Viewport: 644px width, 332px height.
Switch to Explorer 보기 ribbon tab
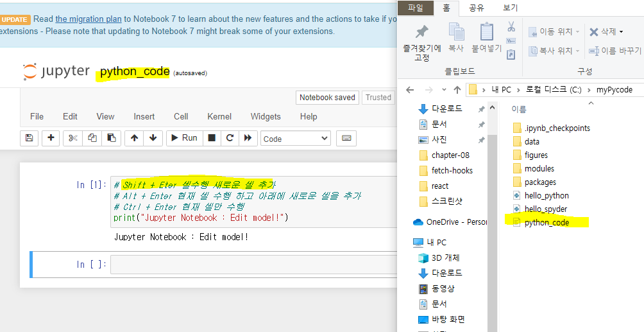pyautogui.click(x=511, y=8)
